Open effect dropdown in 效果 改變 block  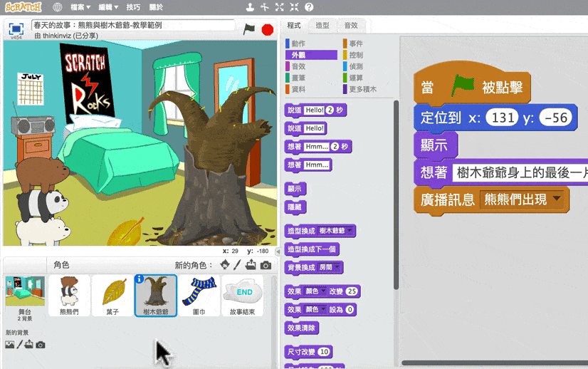pos(323,291)
